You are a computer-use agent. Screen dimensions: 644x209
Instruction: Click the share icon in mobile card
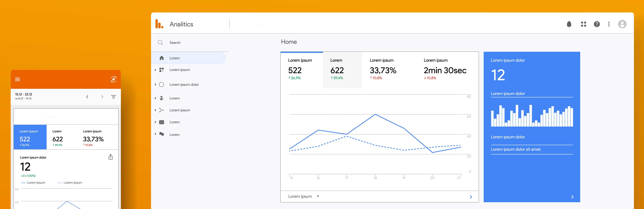click(111, 157)
